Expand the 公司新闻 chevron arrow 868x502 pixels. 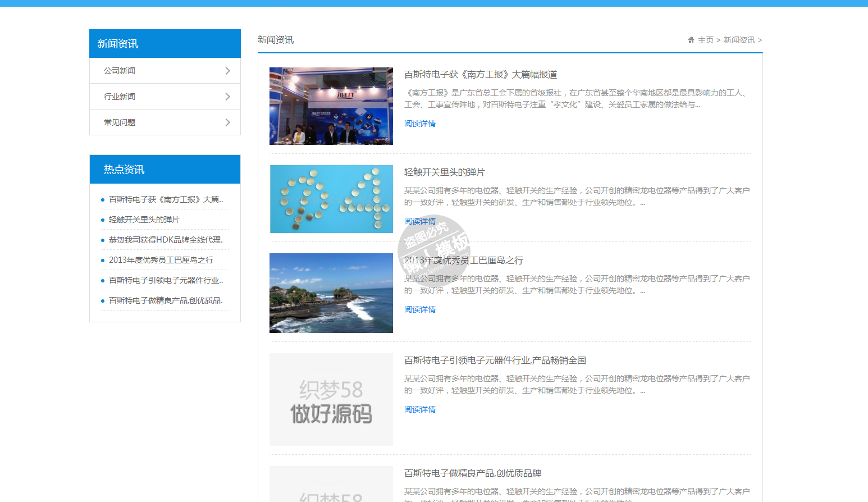(x=227, y=71)
